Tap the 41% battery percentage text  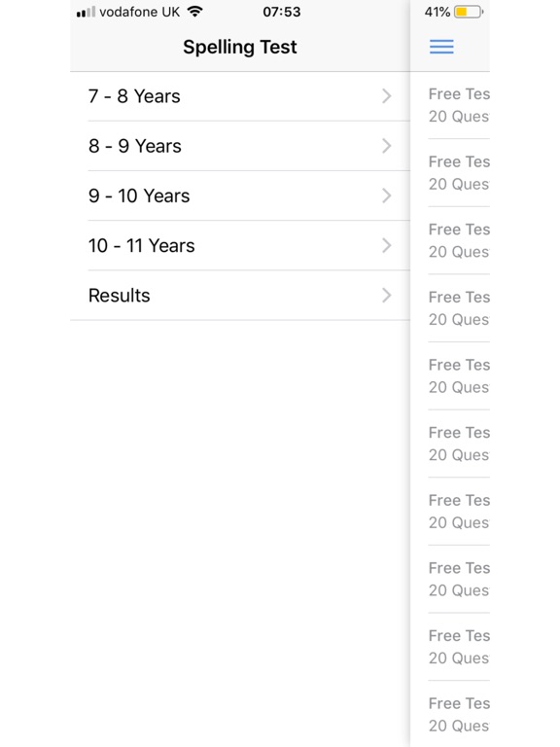pyautogui.click(x=437, y=12)
